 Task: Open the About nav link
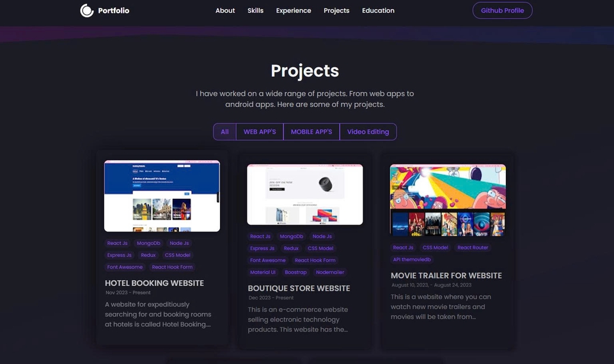pos(225,11)
